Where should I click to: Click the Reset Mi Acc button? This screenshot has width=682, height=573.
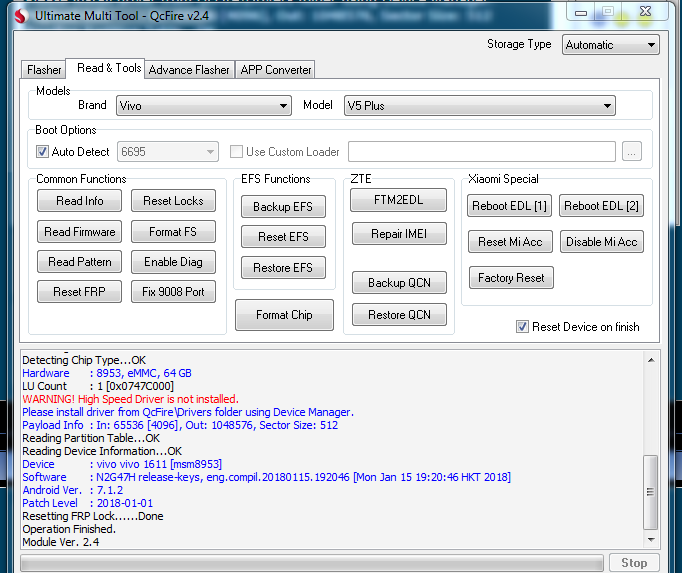(x=510, y=242)
